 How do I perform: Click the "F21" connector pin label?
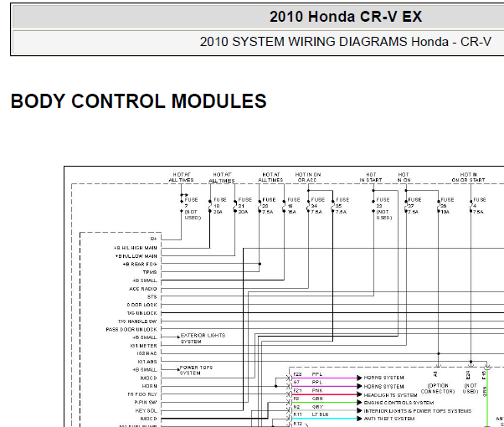click(298, 391)
